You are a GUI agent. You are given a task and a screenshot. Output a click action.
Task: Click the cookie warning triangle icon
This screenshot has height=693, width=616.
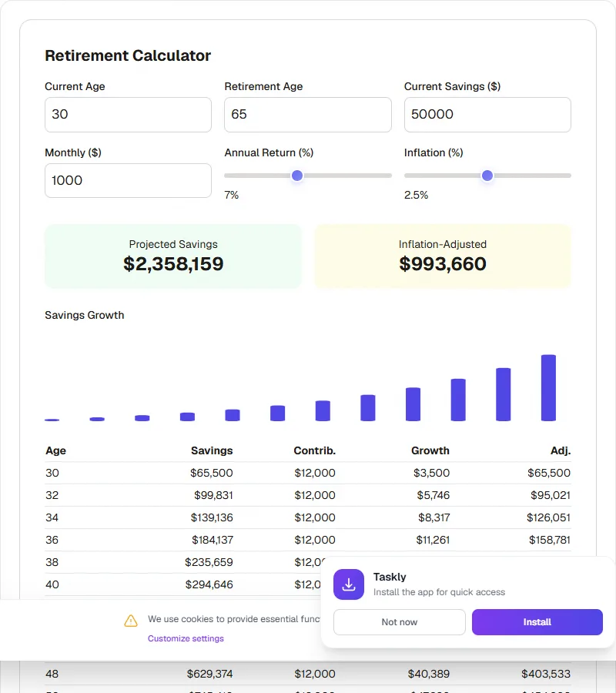(x=131, y=621)
